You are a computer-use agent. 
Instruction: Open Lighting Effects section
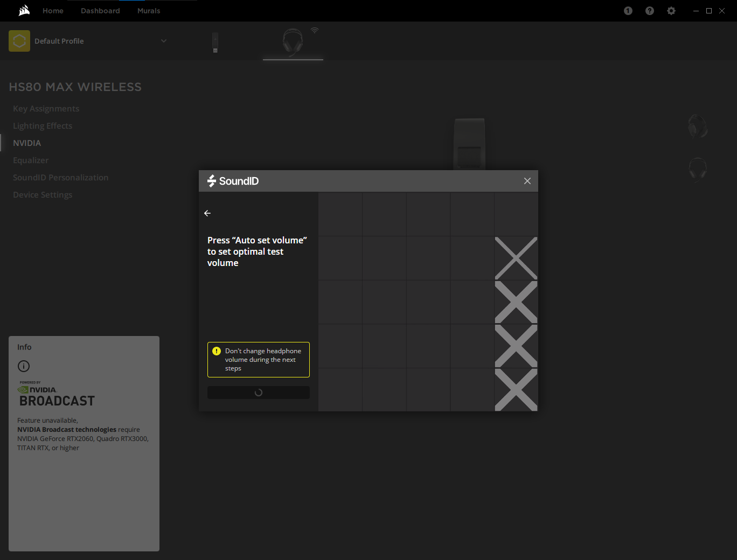pyautogui.click(x=43, y=126)
